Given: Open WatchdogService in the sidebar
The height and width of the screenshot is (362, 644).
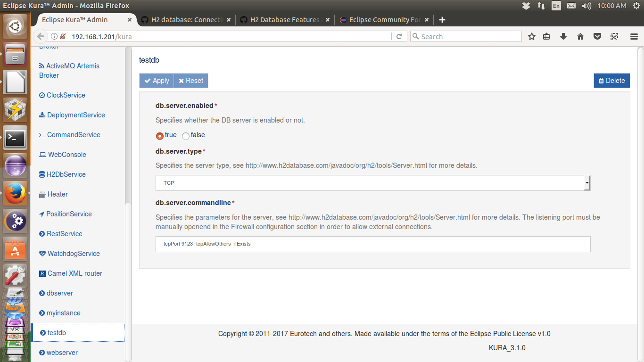Looking at the screenshot, I should point(69,254).
